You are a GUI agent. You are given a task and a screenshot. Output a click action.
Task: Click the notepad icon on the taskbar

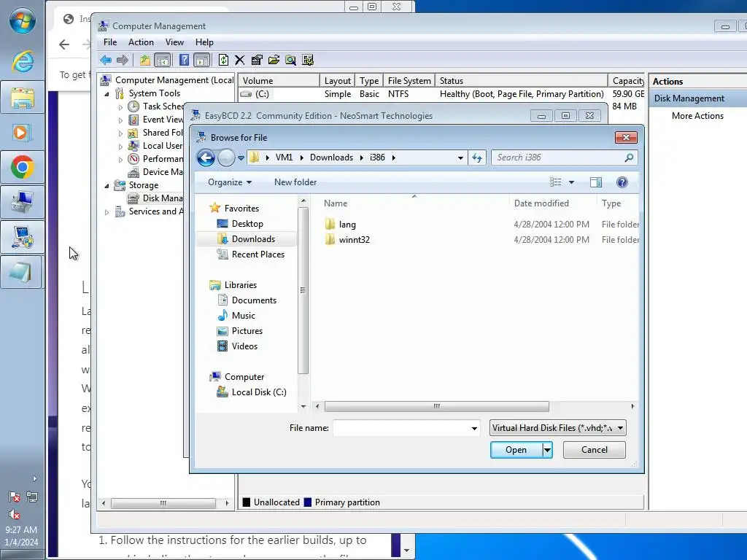tap(23, 273)
